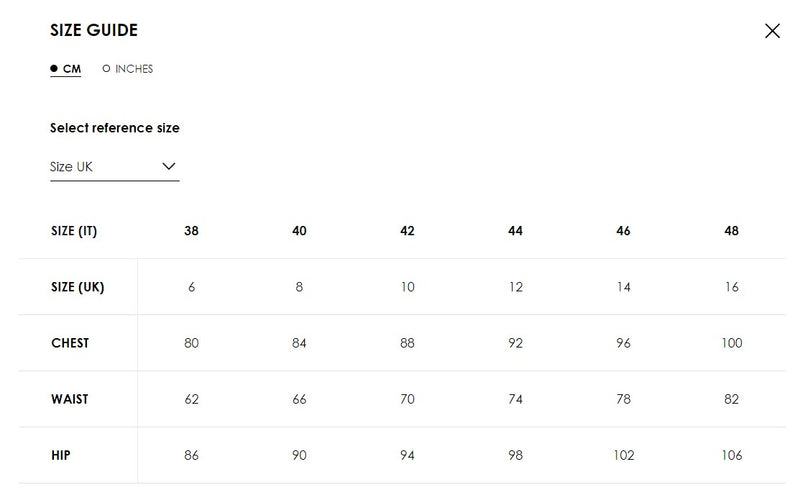Click hip measurement 102 cell
Image resolution: width=800 pixels, height=495 pixels.
coord(623,455)
